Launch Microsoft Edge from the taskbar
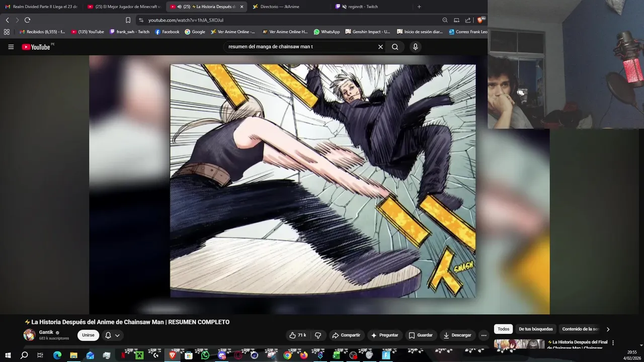 tap(57, 355)
